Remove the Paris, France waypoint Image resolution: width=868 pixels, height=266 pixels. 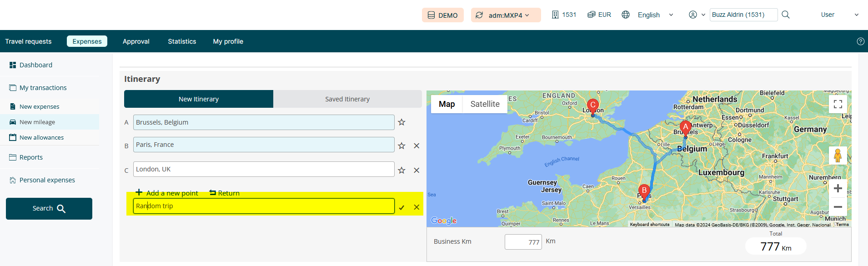pos(416,146)
